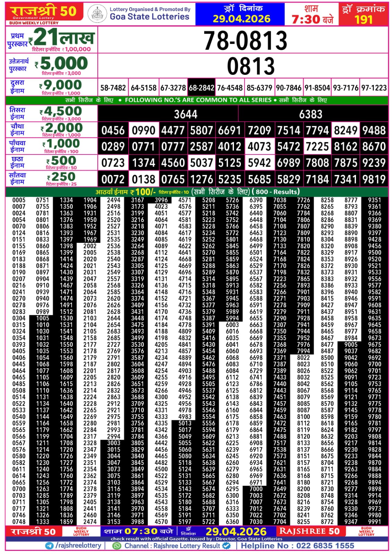Screen dimensions: 392x554
Task: Click the third prize number 3644
Action: [x=185, y=114]
